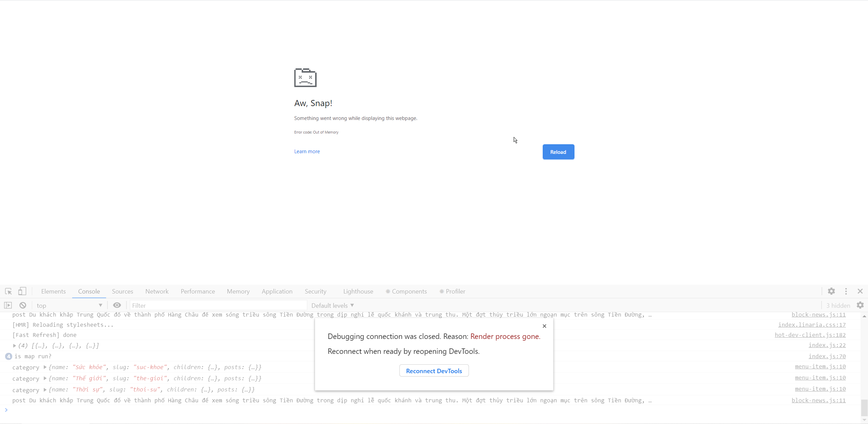
Task: Open DevTools settings gear in tab bar
Action: click(x=831, y=291)
